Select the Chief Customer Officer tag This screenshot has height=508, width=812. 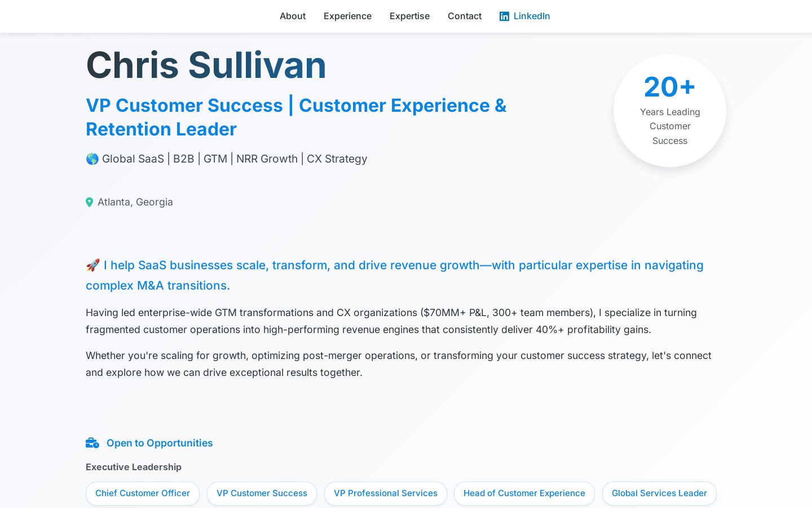coord(143,493)
